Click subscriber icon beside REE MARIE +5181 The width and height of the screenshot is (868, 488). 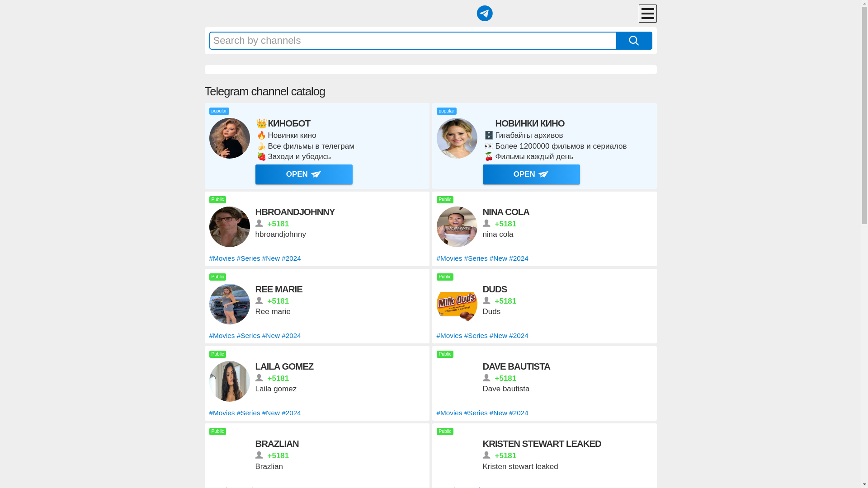(259, 300)
